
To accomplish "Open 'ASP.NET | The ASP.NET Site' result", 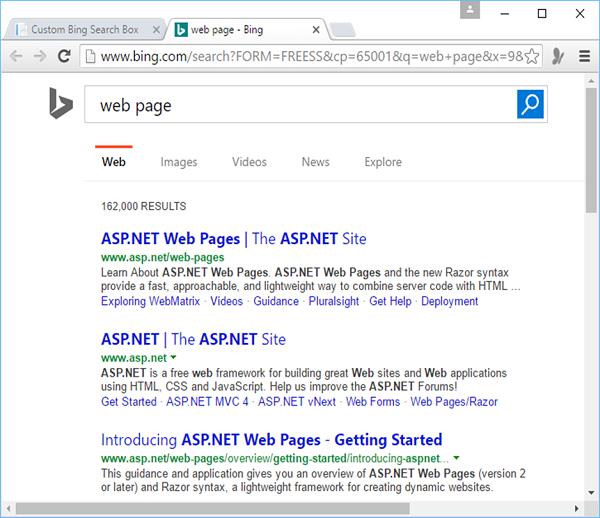I will (x=193, y=339).
